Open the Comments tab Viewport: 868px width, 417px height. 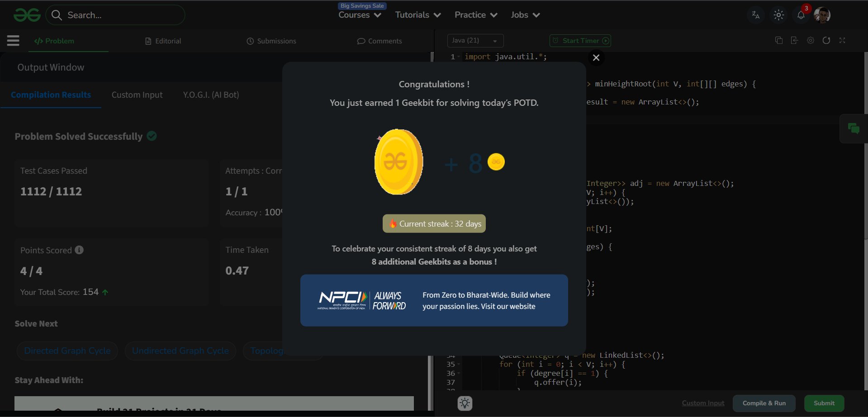(x=379, y=41)
